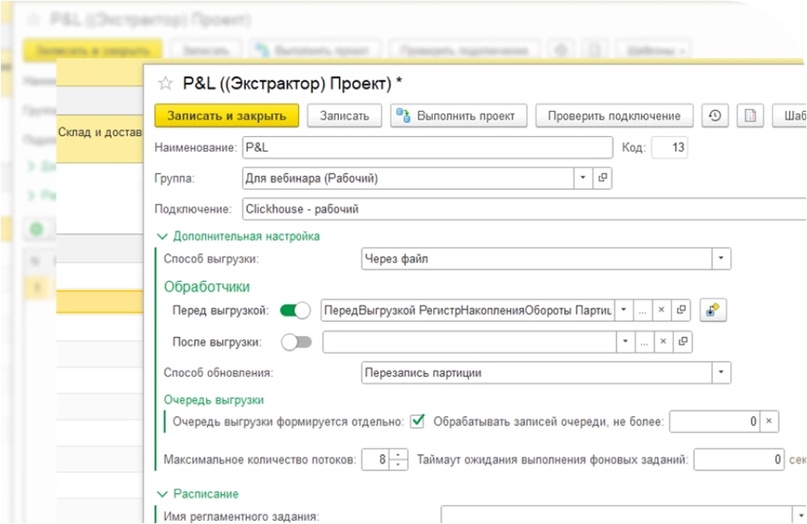Open the Способ выгрузки dropdown
Viewport: 807px width, 524px height.
[x=721, y=259]
